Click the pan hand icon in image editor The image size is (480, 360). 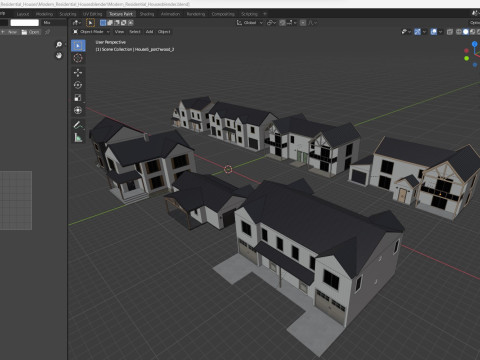[x=59, y=55]
